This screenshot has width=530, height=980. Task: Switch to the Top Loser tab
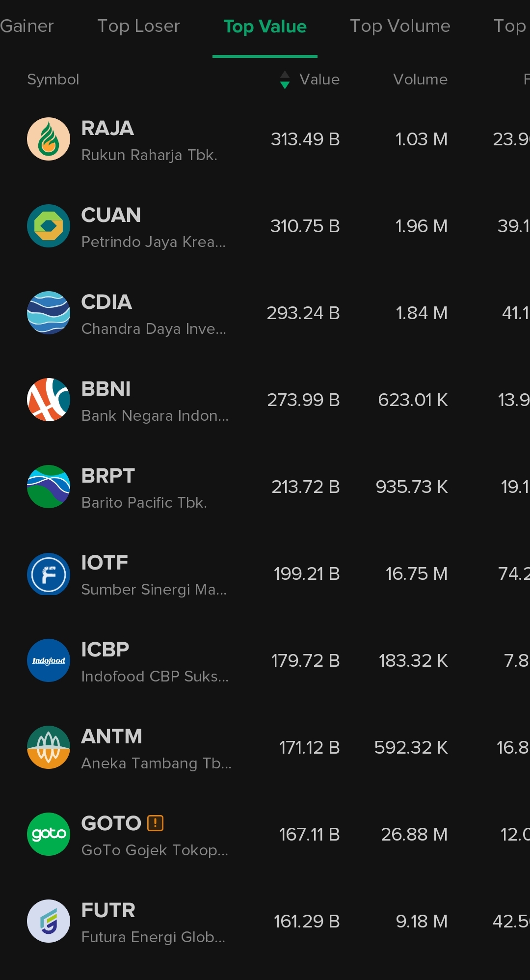click(138, 26)
